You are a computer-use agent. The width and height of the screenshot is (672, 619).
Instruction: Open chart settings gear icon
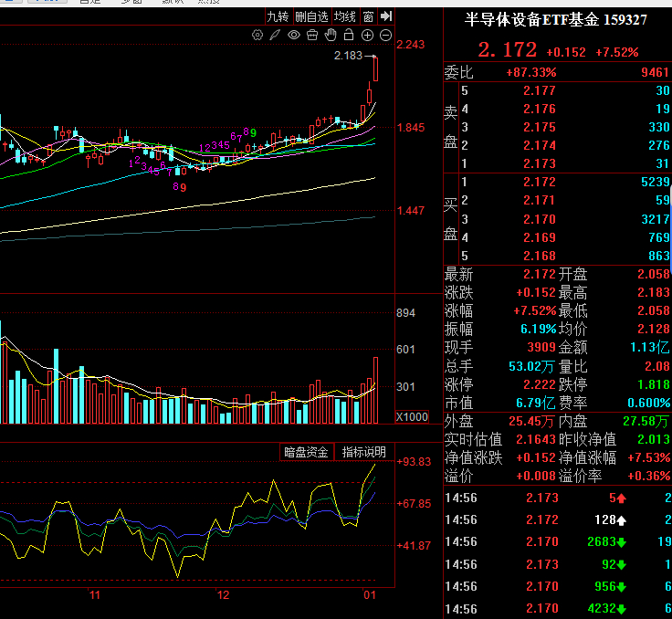257,36
